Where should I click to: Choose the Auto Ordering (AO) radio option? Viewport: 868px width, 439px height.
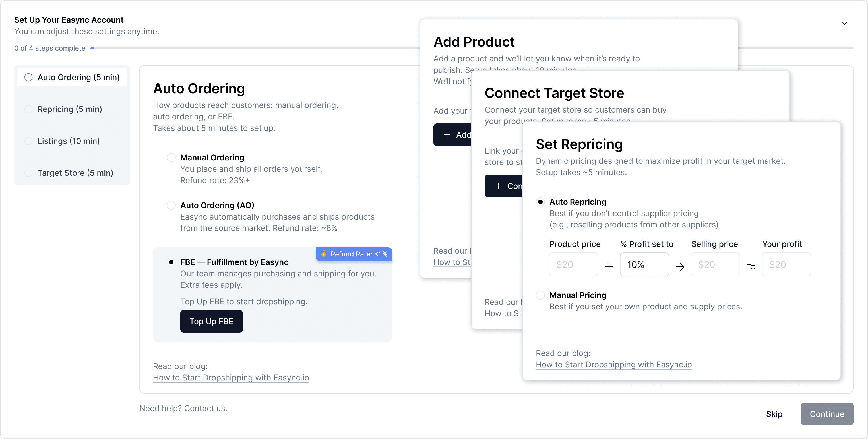171,205
